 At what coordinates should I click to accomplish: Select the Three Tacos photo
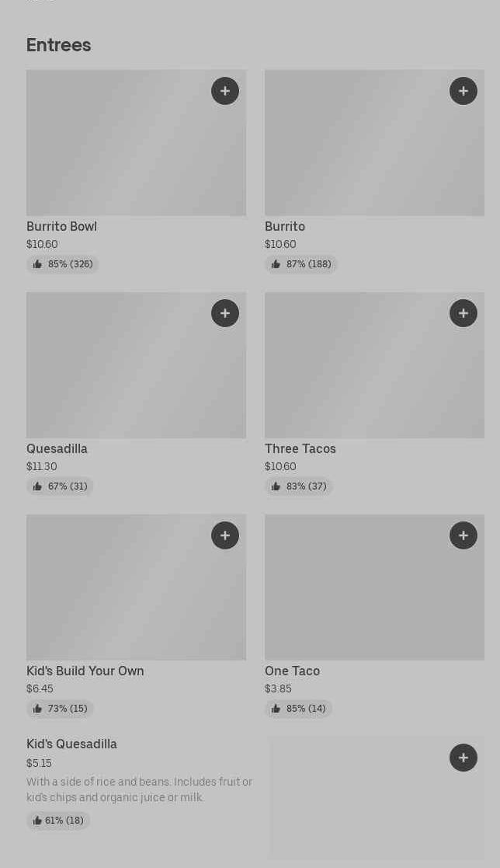click(x=374, y=369)
